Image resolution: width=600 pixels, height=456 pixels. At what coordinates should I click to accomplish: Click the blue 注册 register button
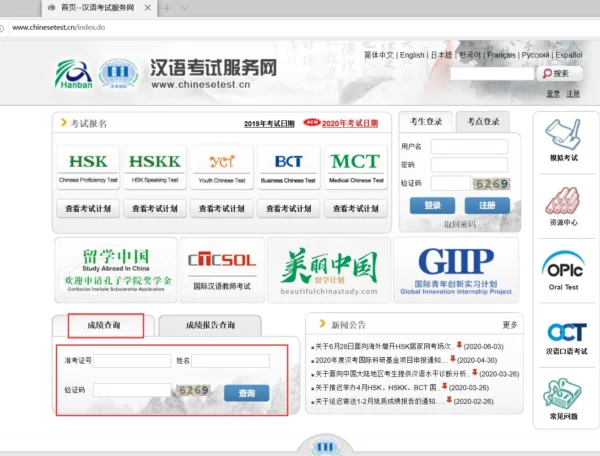487,205
